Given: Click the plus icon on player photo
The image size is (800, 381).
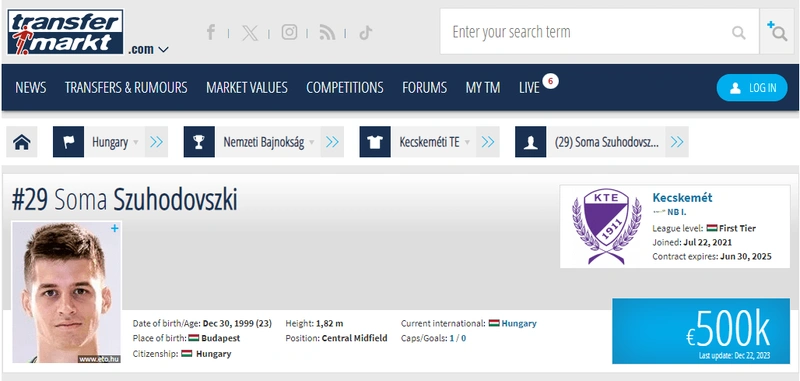Looking at the screenshot, I should (x=115, y=228).
